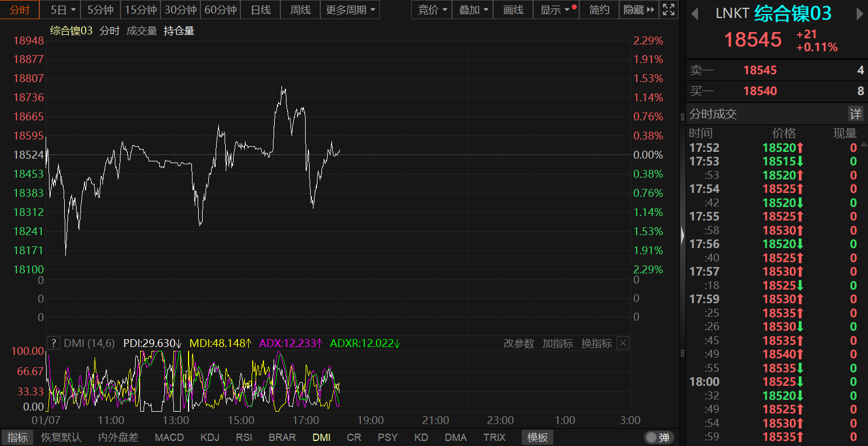Screen dimensions: 868x446
Task: Expand the 叠加 overlay dropdown
Action: 472,10
